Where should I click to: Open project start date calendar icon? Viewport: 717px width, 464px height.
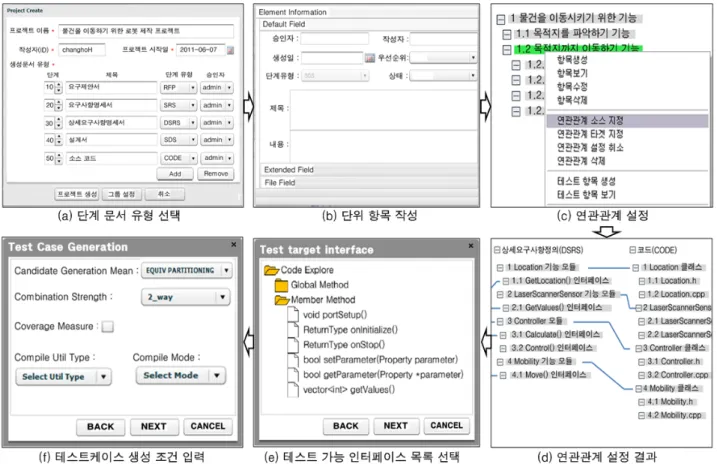click(230, 50)
